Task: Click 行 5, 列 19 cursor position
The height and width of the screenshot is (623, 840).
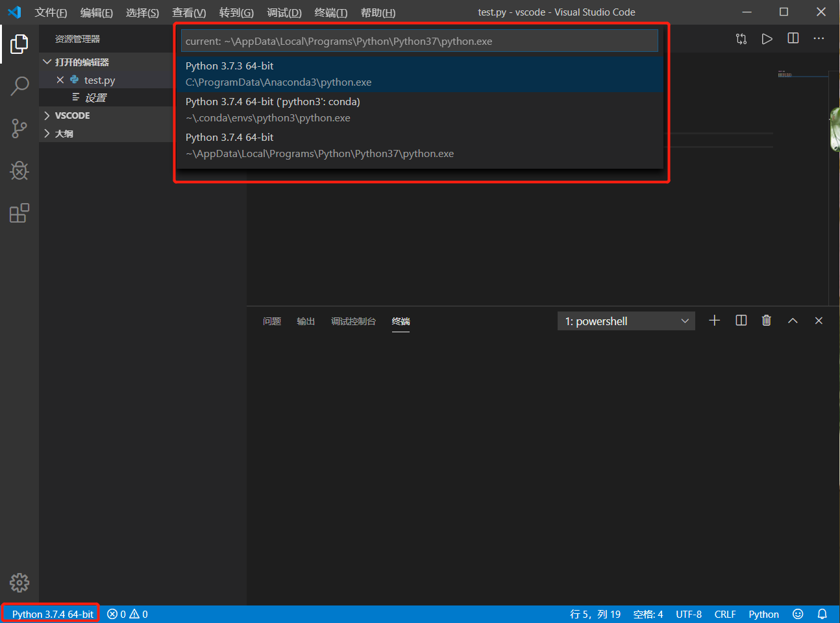Action: coord(595,614)
